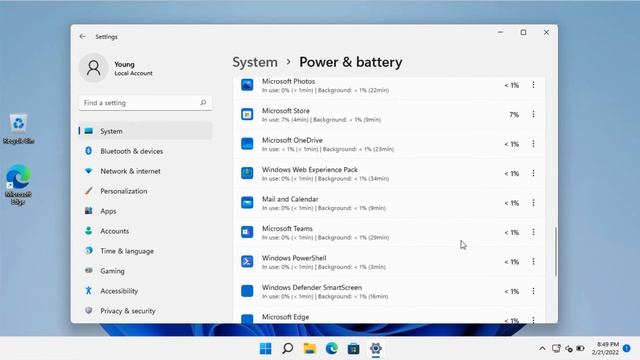640x360 pixels.
Task: Click the Windows Web Experience Pack icon
Action: [x=247, y=173]
